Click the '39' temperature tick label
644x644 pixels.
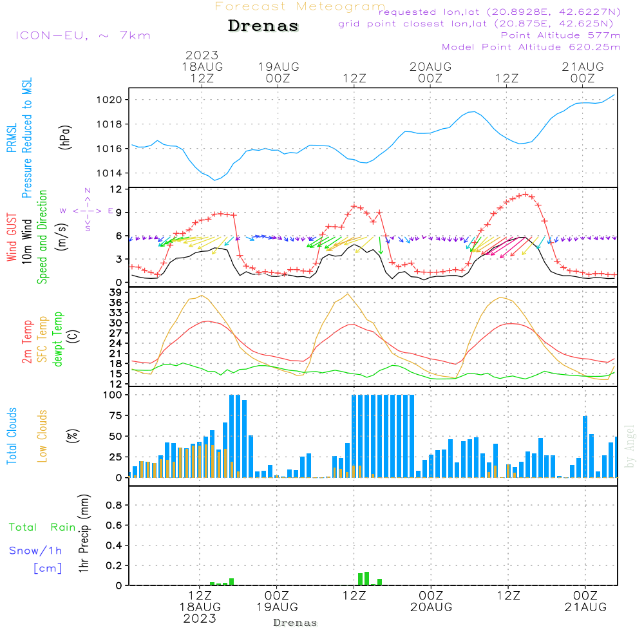116,292
